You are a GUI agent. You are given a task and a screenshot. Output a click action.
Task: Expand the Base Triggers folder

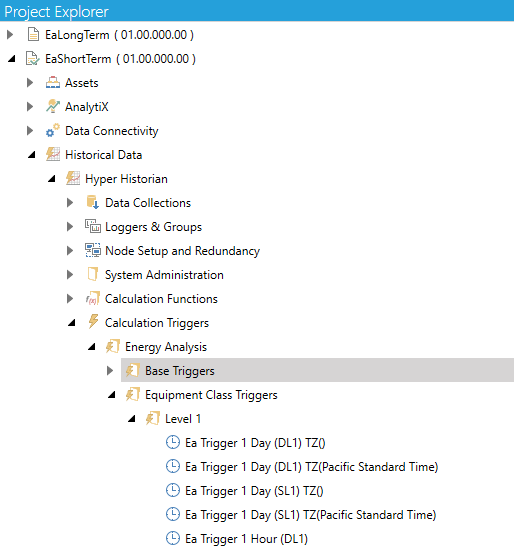(110, 370)
